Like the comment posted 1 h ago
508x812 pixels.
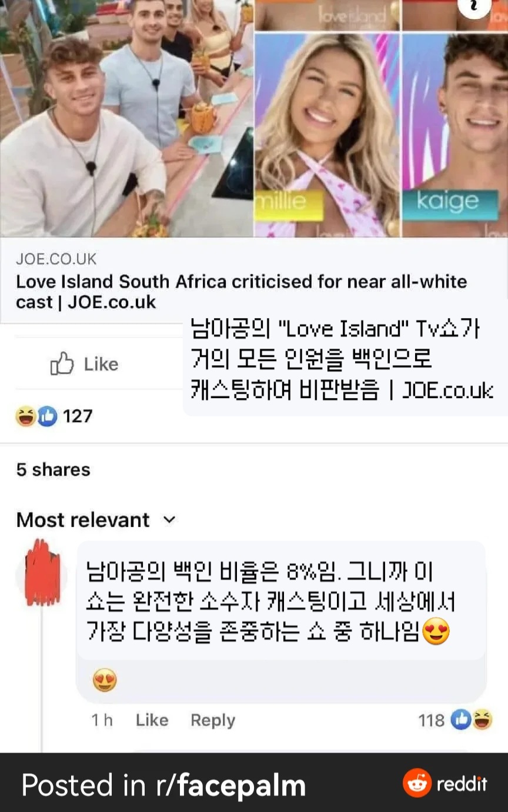click(152, 720)
